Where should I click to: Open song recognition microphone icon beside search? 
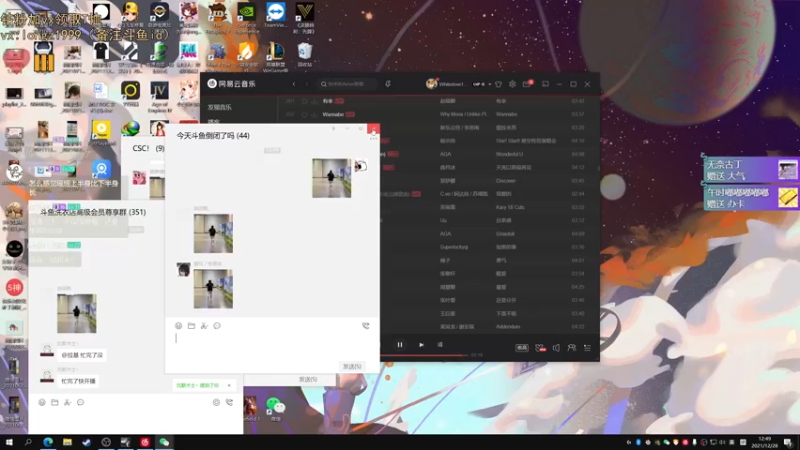(x=388, y=84)
